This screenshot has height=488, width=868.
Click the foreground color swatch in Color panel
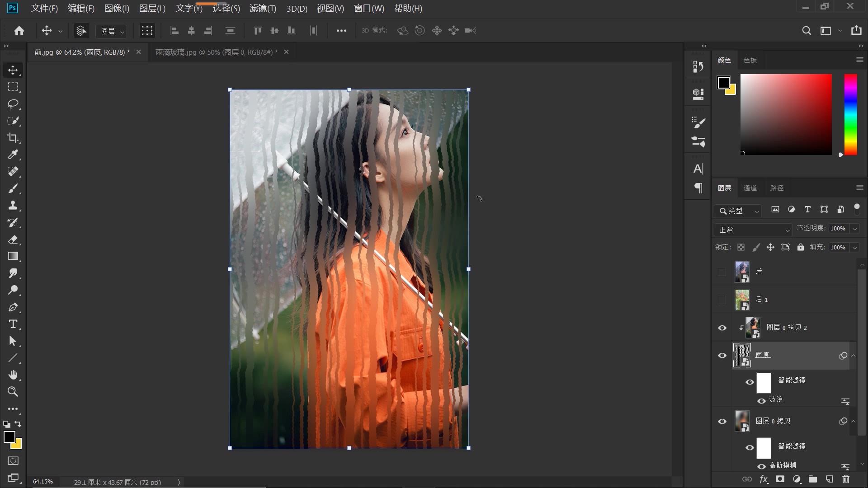click(723, 83)
